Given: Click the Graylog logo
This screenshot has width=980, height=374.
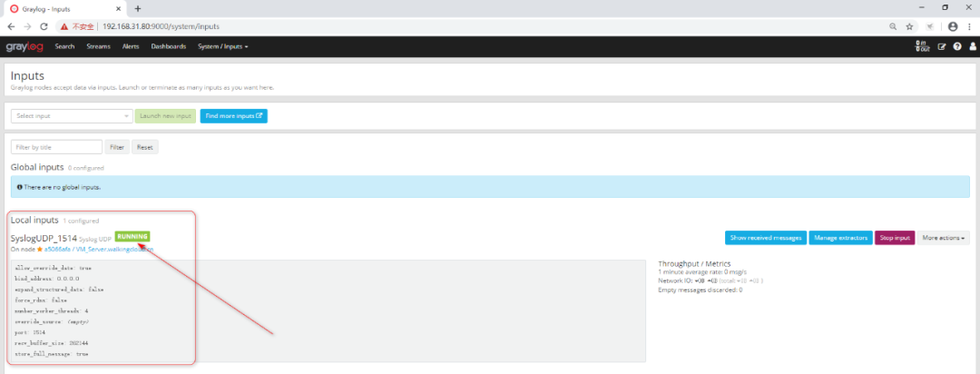Looking at the screenshot, I should point(24,47).
